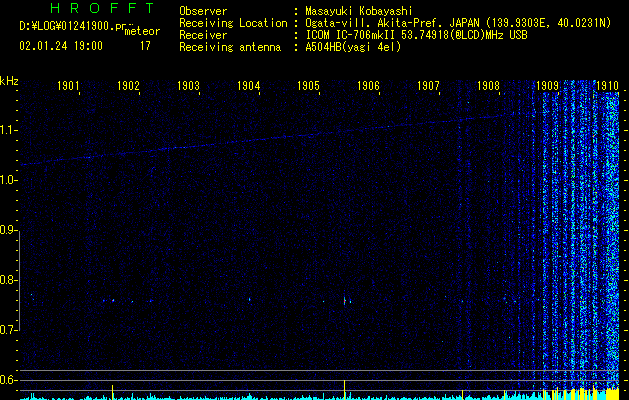Click the 0.8 frequency axis label

click(8, 280)
